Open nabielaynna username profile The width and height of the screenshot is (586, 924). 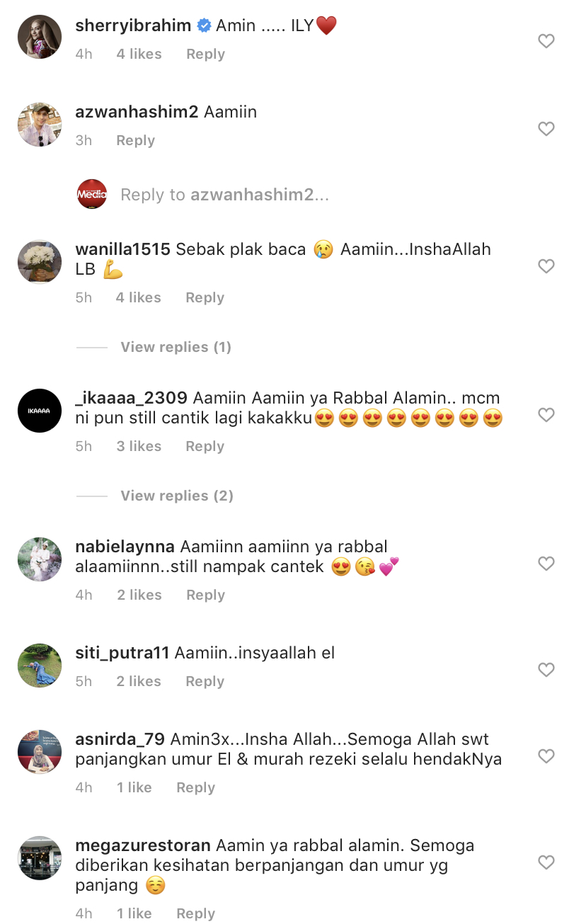click(x=125, y=547)
